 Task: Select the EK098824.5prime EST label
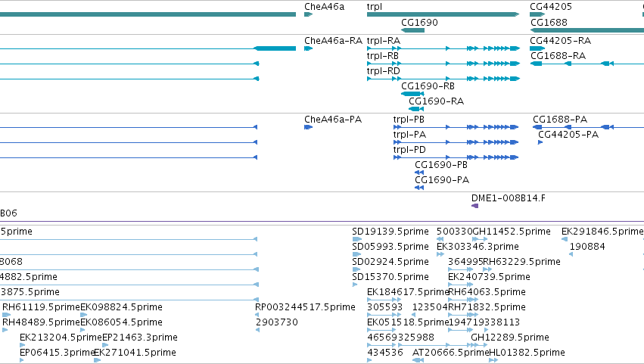121,307
